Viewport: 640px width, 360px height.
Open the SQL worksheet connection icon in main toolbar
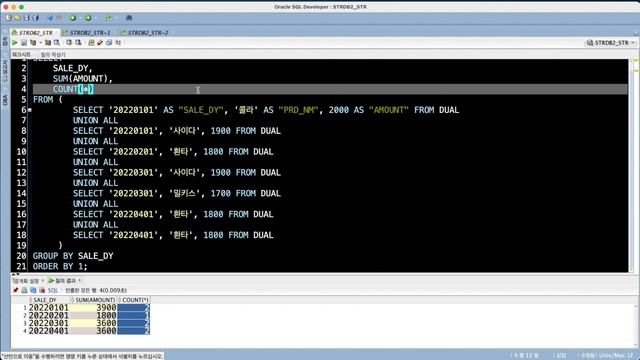[x=108, y=18]
